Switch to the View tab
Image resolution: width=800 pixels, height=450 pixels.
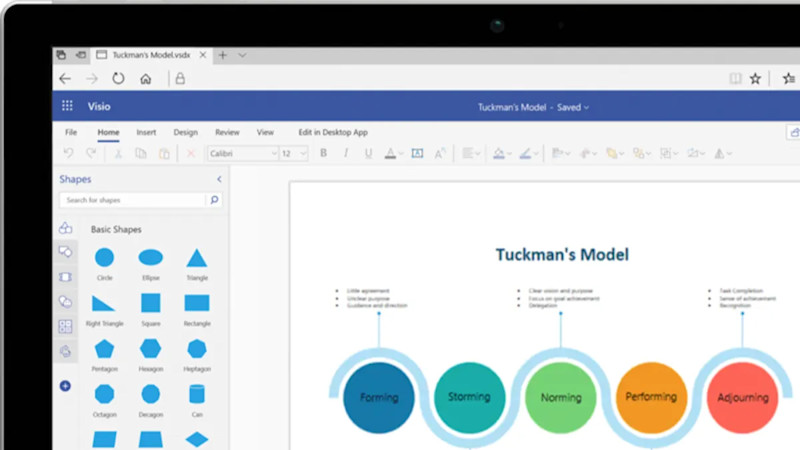265,132
